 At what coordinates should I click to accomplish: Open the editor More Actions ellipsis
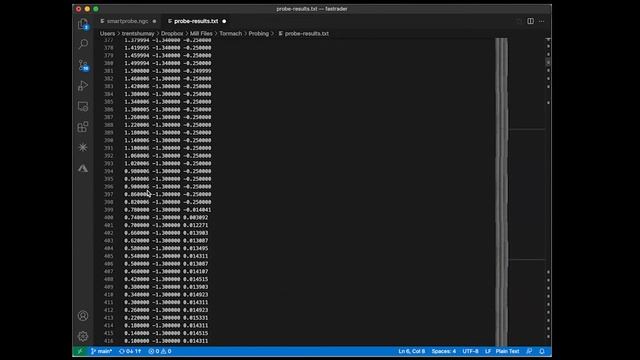(x=542, y=21)
